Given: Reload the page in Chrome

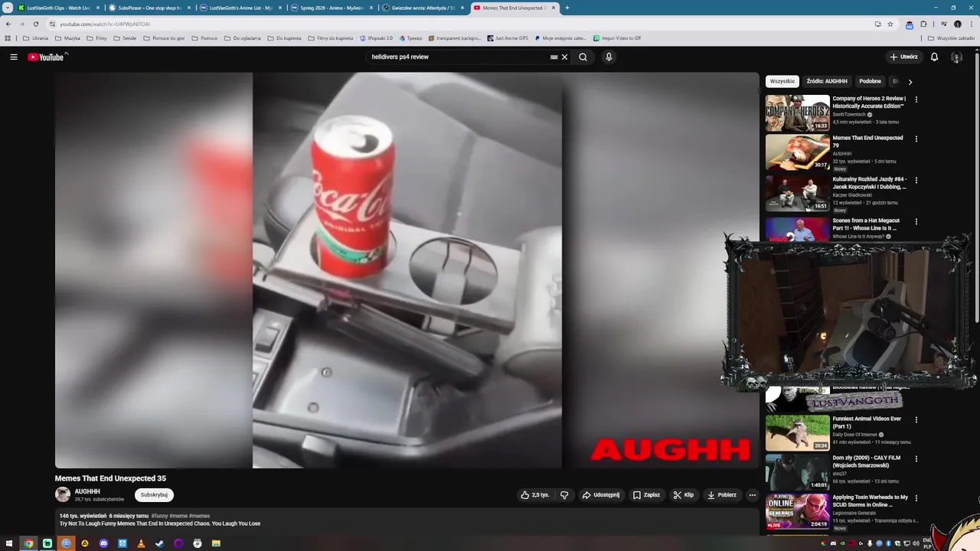Looking at the screenshot, I should click(35, 24).
